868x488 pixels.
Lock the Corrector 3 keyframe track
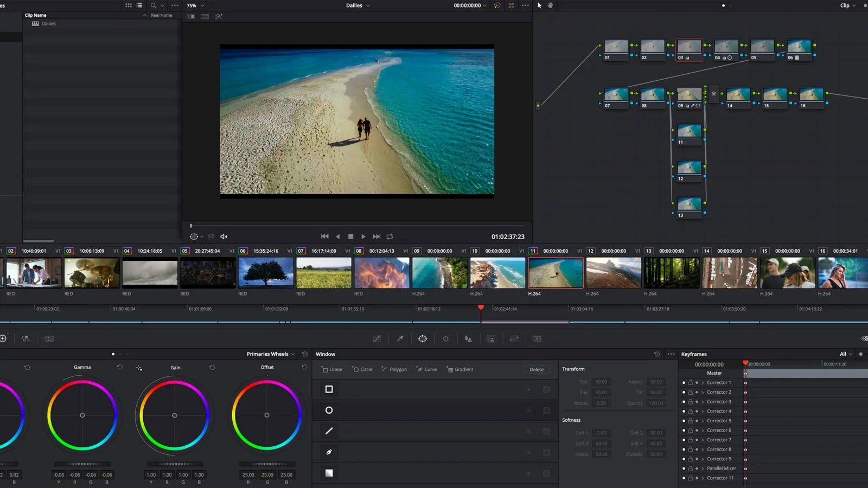(690, 402)
